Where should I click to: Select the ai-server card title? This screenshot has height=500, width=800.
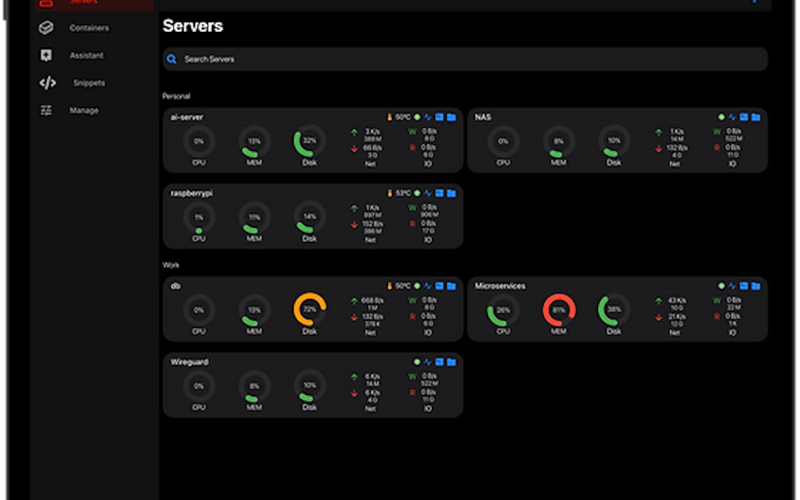[x=187, y=117]
